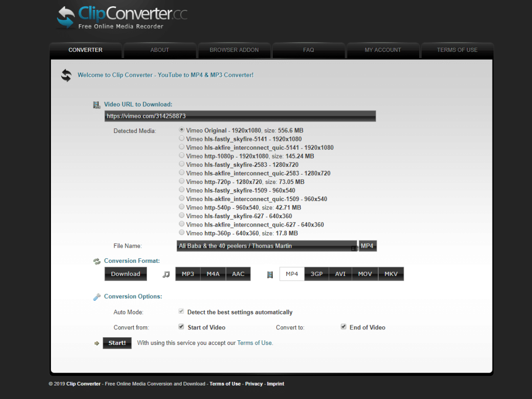Select http-720p 73.05 MB option
Viewport: 532px width, 399px height.
tap(182, 181)
